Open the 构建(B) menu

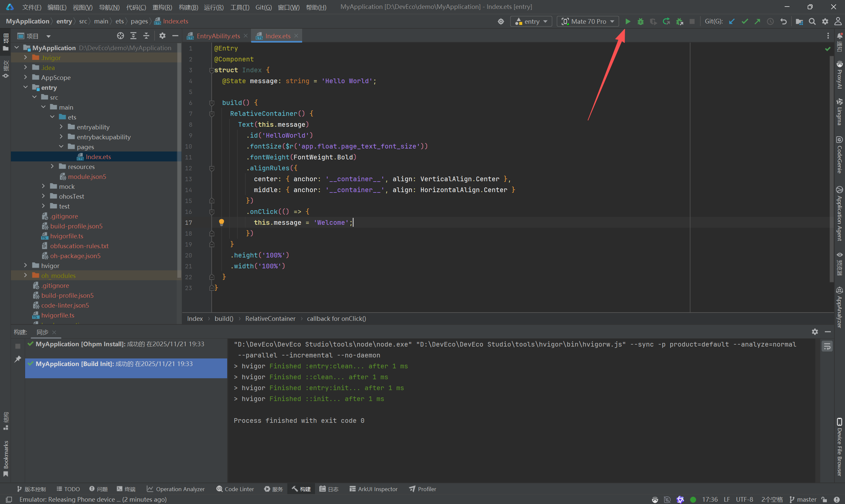(188, 7)
